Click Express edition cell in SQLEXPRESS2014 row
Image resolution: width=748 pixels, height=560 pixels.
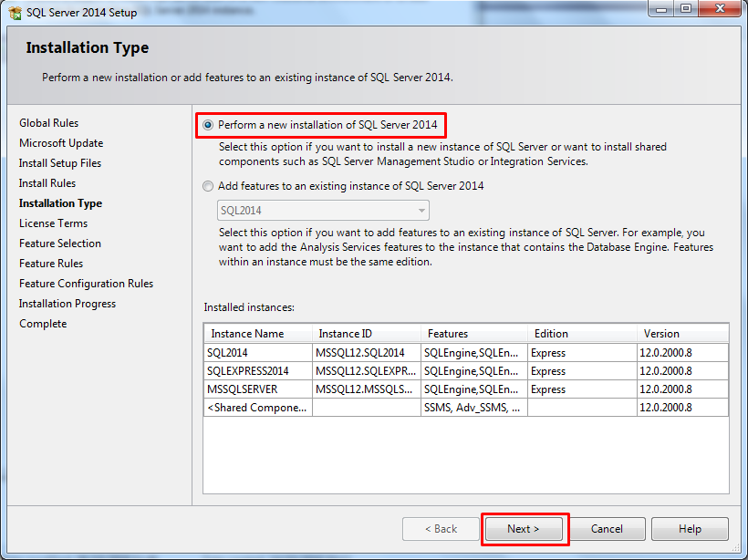pyautogui.click(x=582, y=370)
